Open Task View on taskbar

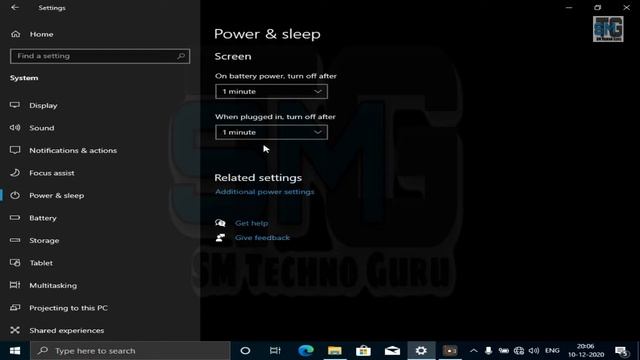(x=275, y=351)
